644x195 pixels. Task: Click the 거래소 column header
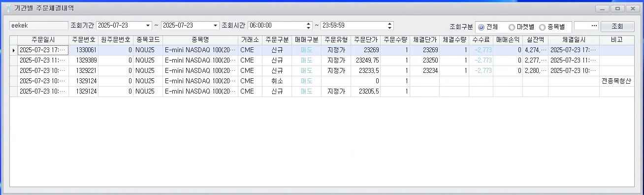[x=250, y=40]
